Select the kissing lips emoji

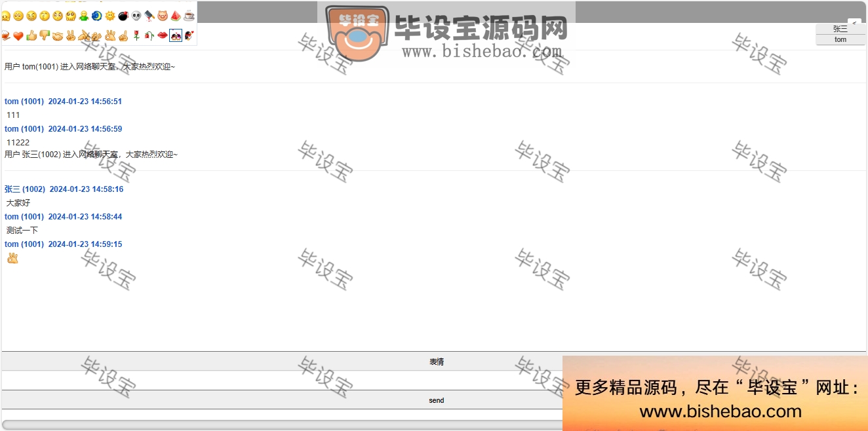click(x=162, y=36)
